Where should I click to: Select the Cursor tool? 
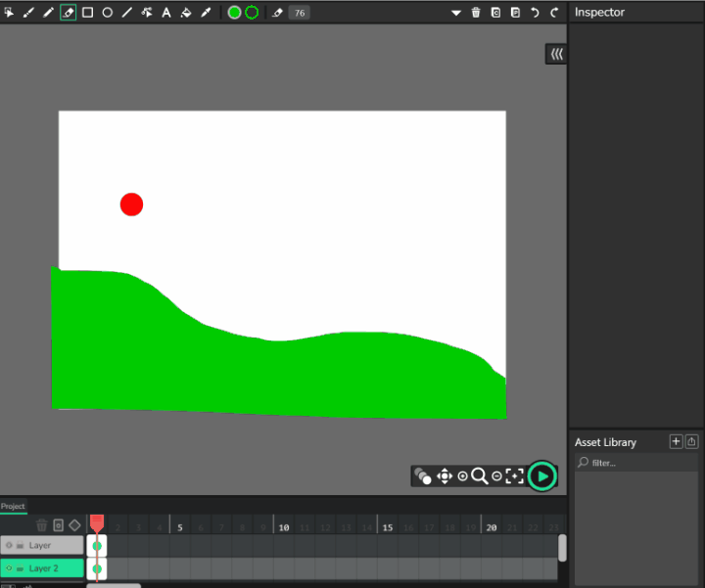pyautogui.click(x=9, y=13)
